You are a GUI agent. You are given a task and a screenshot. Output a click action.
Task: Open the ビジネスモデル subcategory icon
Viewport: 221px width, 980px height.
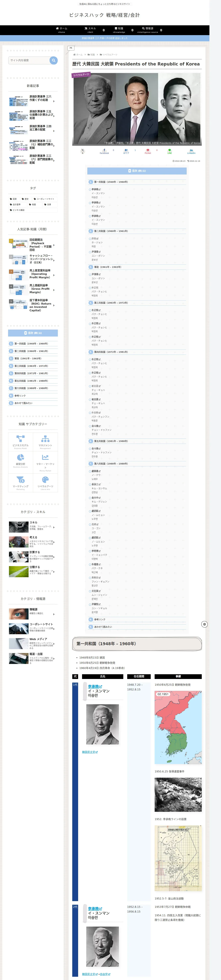coord(21,442)
